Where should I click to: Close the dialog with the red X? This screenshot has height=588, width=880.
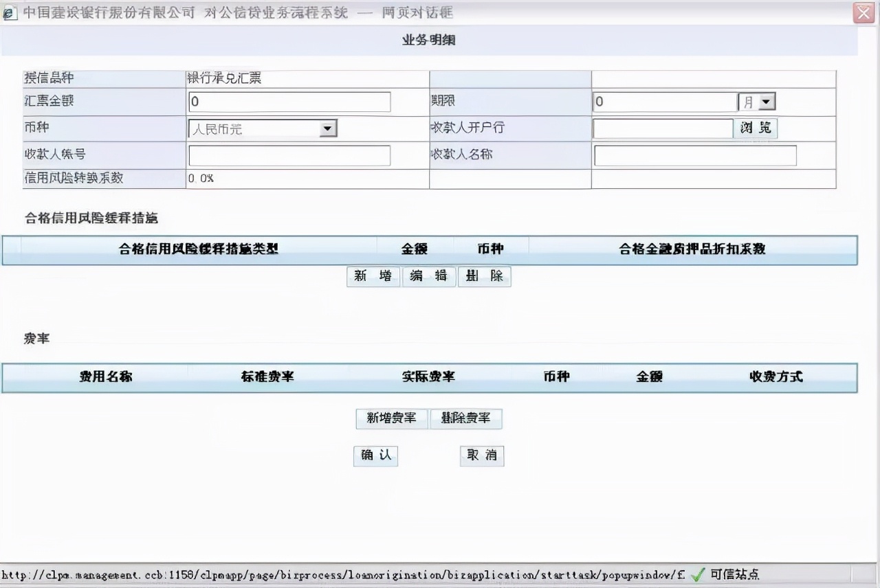point(863,14)
